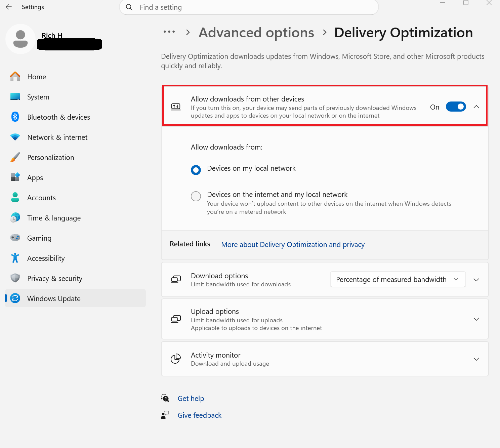Go to Time & language
This screenshot has width=500, height=448.
pyautogui.click(x=75, y=218)
